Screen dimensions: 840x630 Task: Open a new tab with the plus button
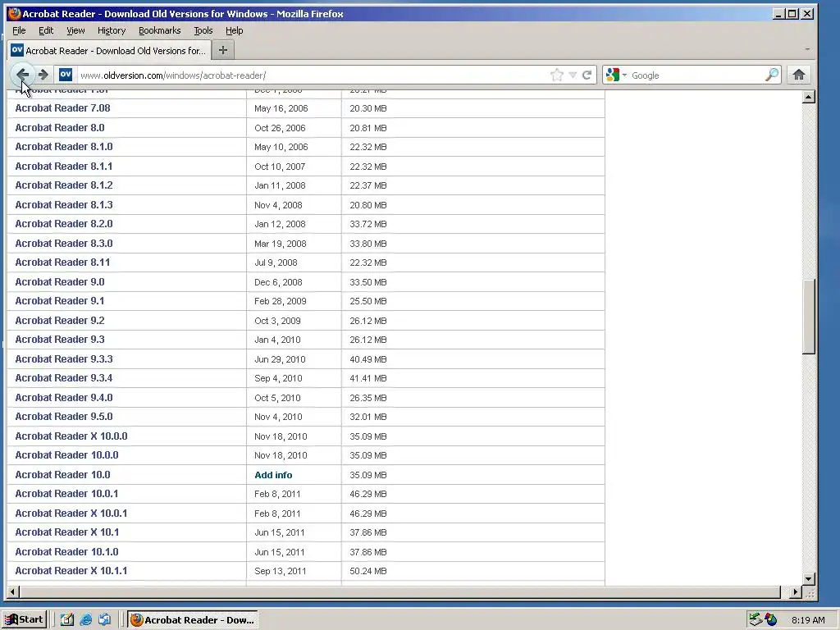tap(223, 50)
